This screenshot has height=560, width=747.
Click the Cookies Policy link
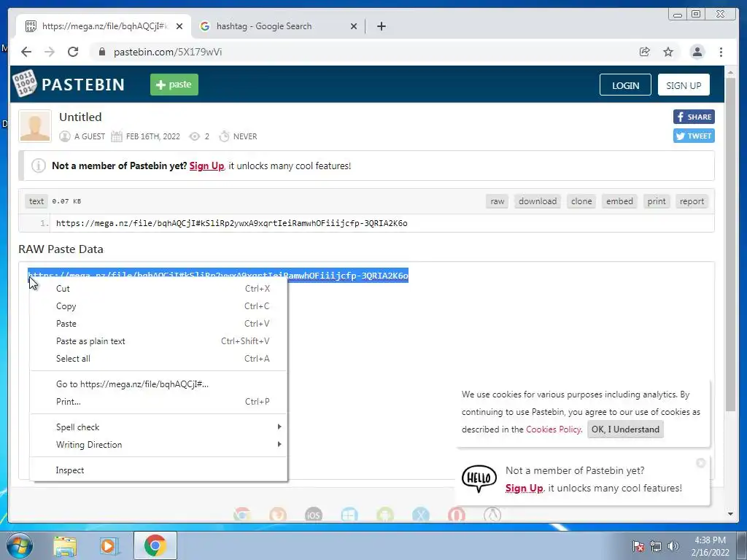(x=553, y=429)
